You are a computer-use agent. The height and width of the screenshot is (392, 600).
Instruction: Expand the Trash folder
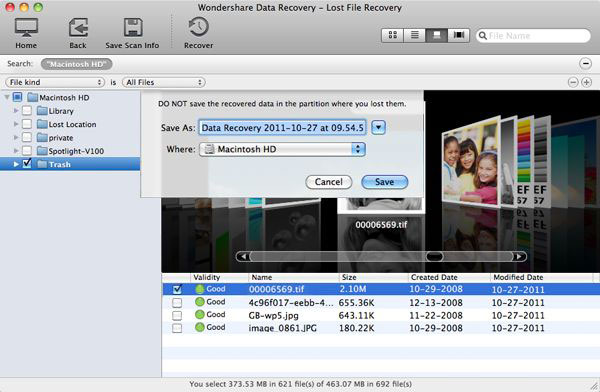(x=16, y=164)
